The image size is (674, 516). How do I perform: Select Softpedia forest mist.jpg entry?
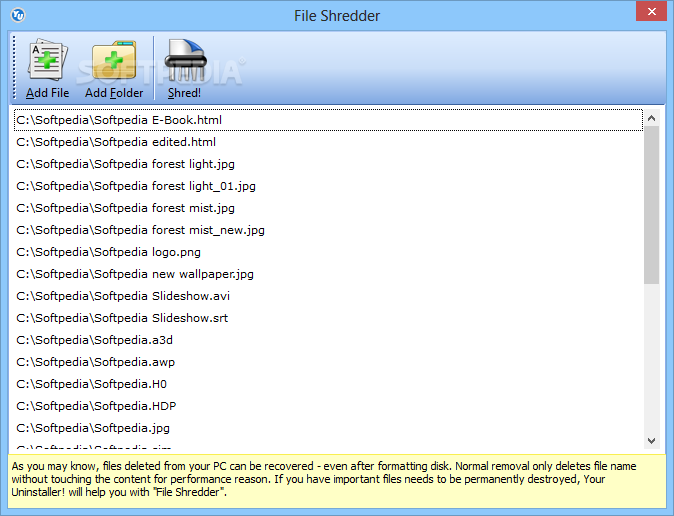coord(328,208)
